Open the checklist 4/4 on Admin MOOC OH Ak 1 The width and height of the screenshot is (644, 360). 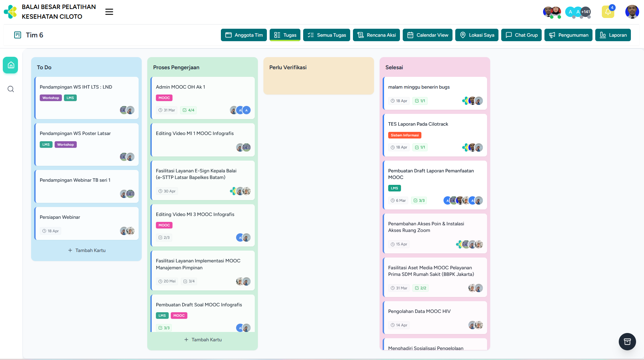[188, 110]
